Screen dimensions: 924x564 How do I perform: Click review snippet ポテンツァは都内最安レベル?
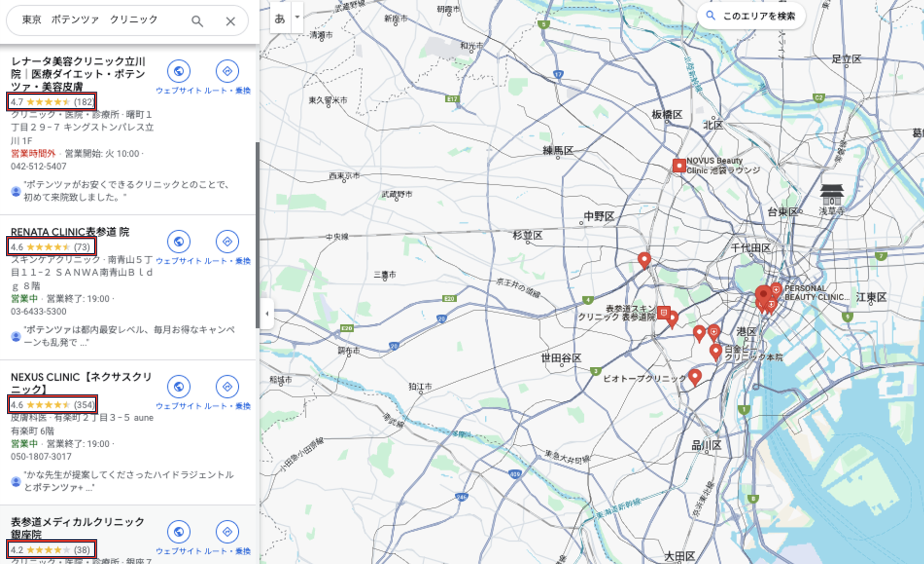click(x=129, y=336)
